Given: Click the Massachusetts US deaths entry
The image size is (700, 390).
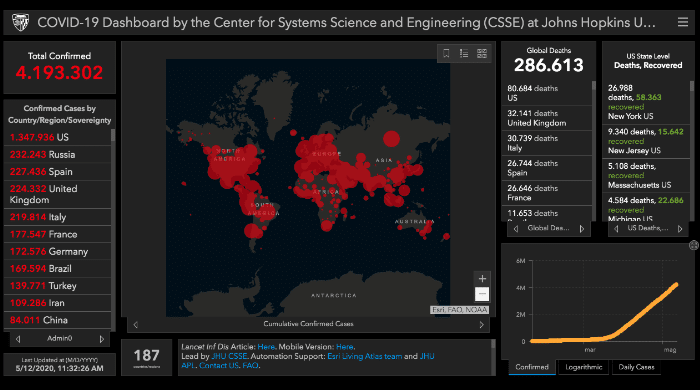Looking at the screenshot, I should [x=646, y=175].
